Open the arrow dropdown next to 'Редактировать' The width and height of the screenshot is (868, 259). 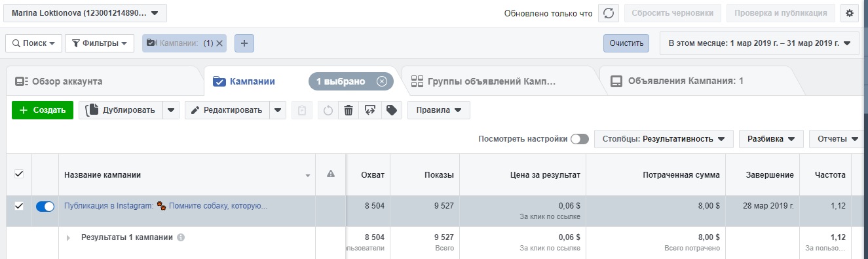[278, 110]
